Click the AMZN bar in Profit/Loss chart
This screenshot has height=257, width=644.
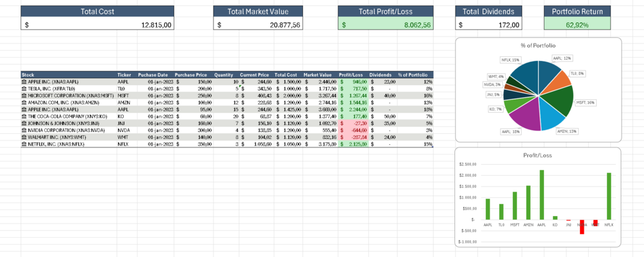click(x=528, y=203)
